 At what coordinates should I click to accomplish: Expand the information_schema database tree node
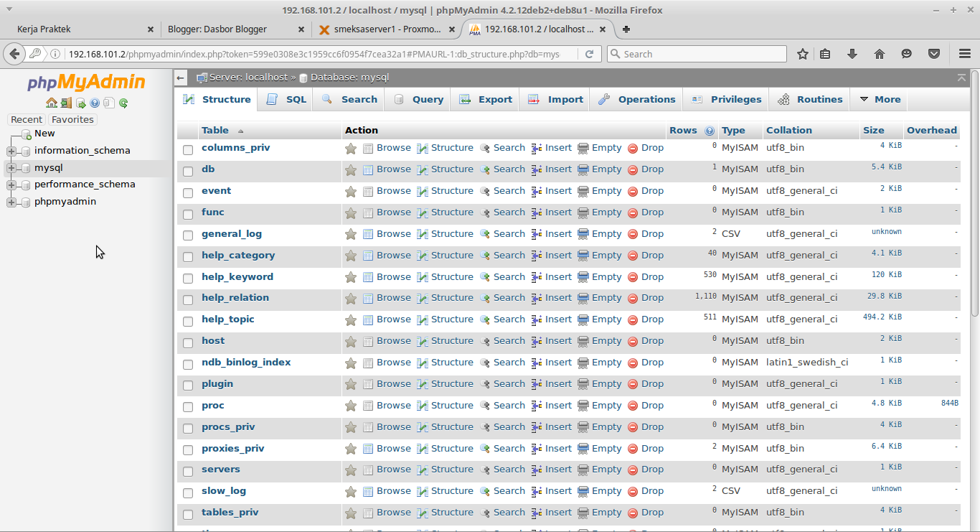11,151
